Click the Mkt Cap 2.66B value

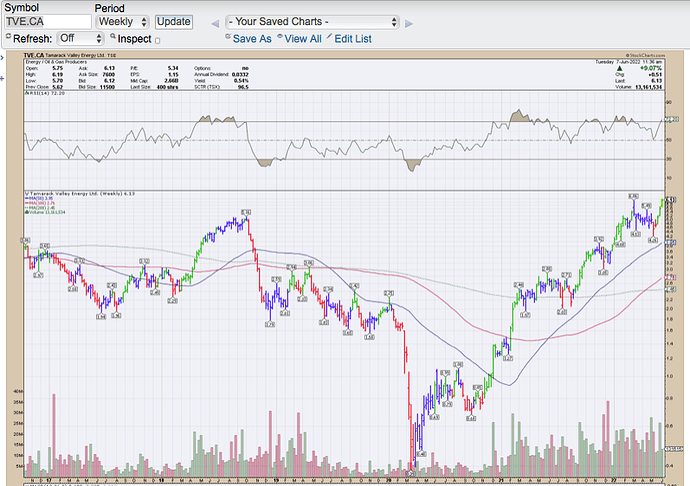pos(172,81)
